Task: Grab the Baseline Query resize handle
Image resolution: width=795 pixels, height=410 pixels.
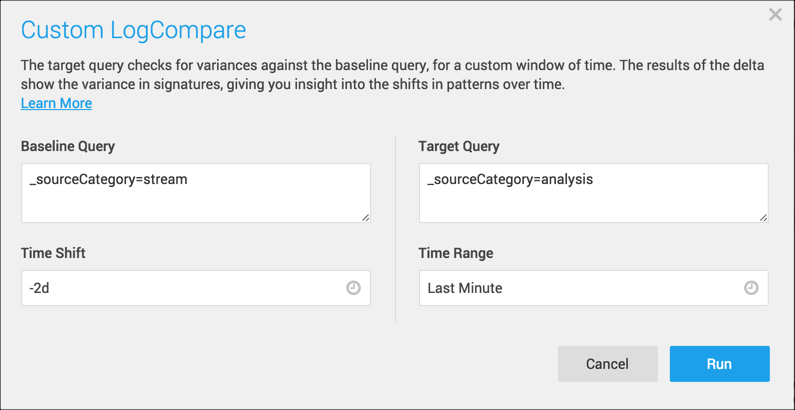Action: [365, 216]
